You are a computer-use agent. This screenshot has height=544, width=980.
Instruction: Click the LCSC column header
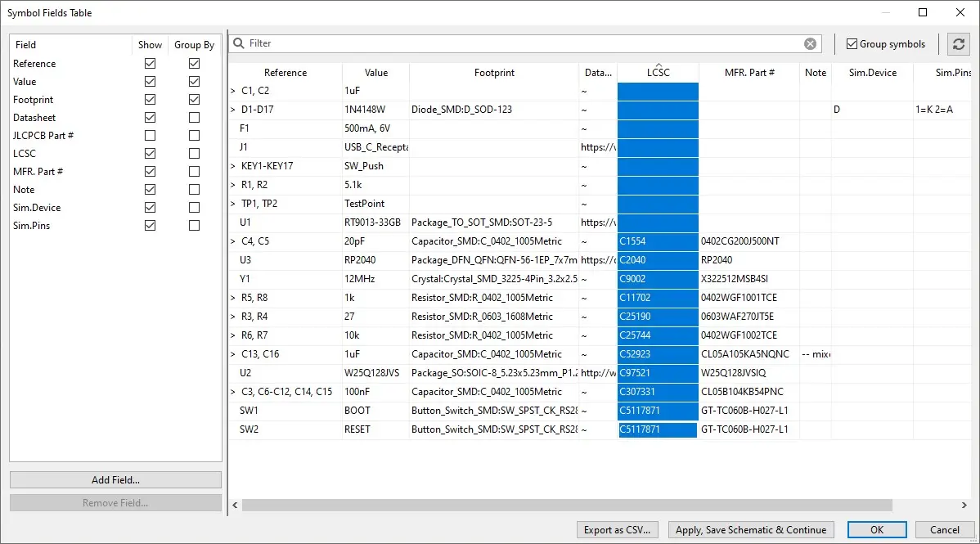click(x=659, y=73)
